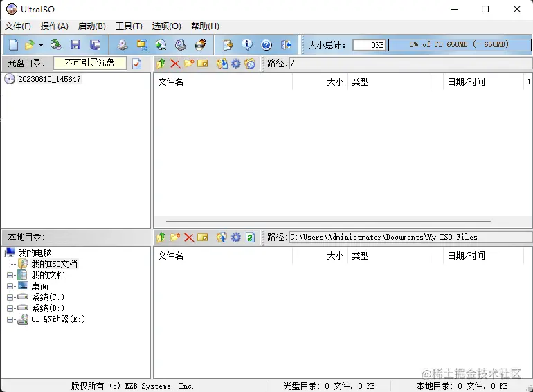Image resolution: width=533 pixels, height=392 pixels.
Task: Open an ISO file with the folder icon
Action: [30, 45]
